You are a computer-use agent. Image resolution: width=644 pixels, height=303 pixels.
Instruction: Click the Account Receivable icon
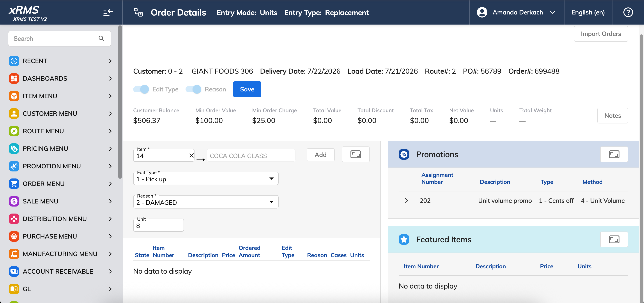(x=14, y=271)
